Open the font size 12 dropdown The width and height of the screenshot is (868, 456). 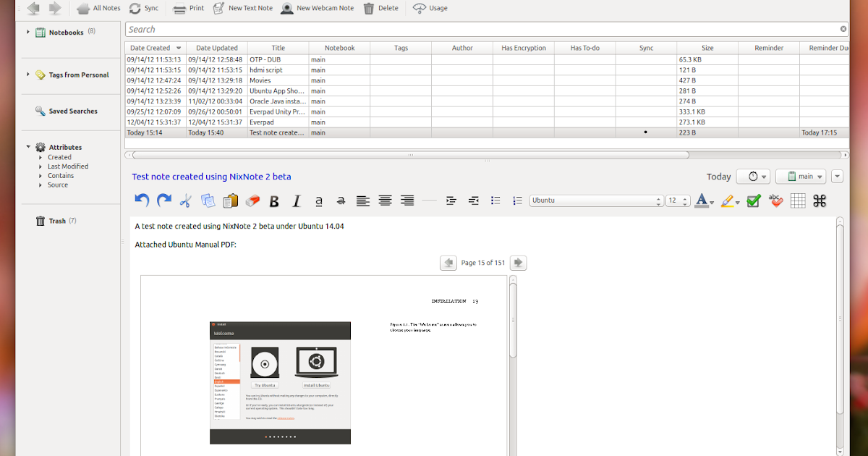678,200
